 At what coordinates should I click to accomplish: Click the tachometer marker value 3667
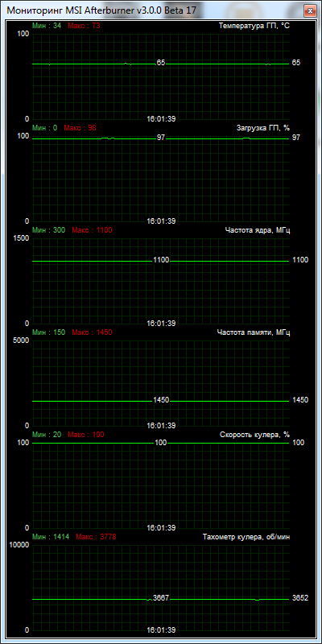160,598
